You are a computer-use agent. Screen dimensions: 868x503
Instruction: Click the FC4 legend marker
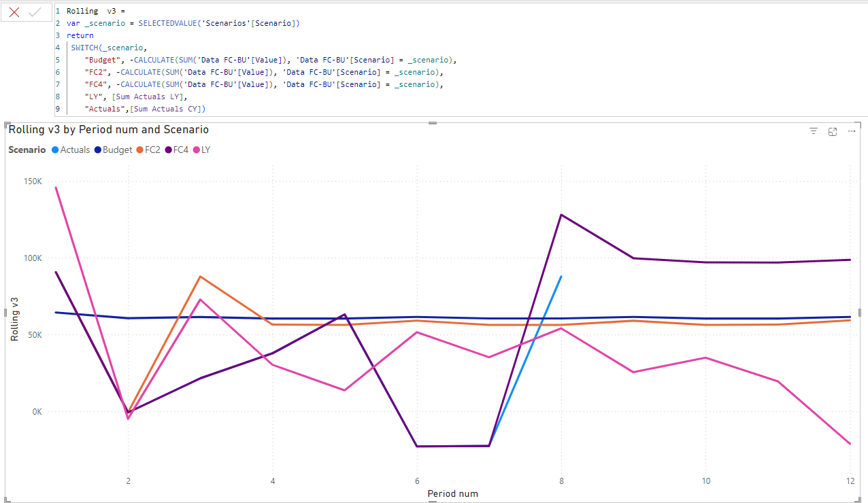(x=167, y=150)
